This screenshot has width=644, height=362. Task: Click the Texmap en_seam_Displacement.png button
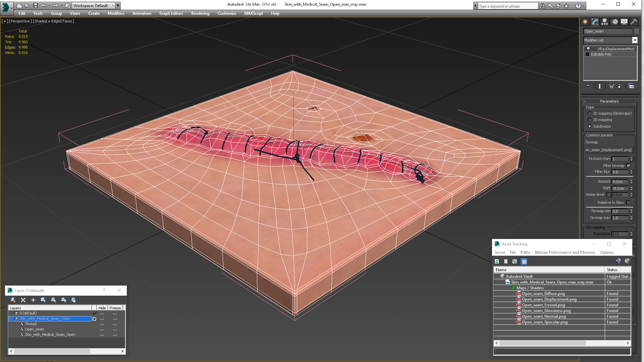click(608, 150)
